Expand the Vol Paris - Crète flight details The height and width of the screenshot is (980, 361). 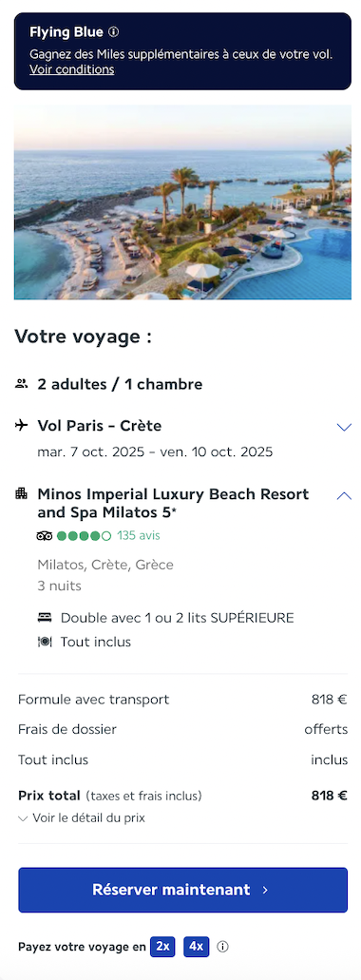click(x=344, y=427)
